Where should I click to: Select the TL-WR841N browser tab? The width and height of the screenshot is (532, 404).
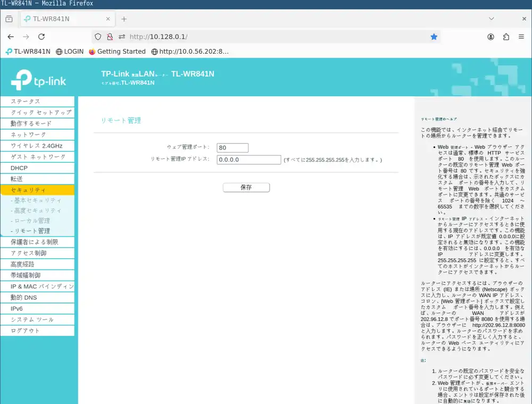point(68,19)
